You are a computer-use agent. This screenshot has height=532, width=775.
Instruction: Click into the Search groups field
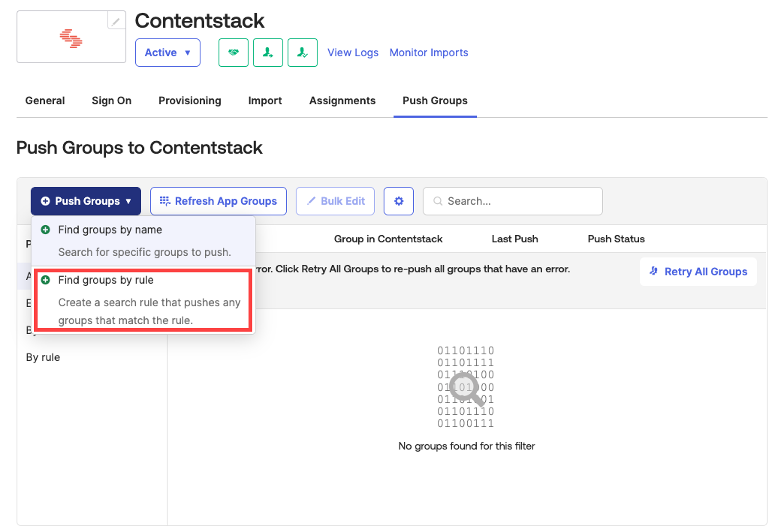point(512,201)
